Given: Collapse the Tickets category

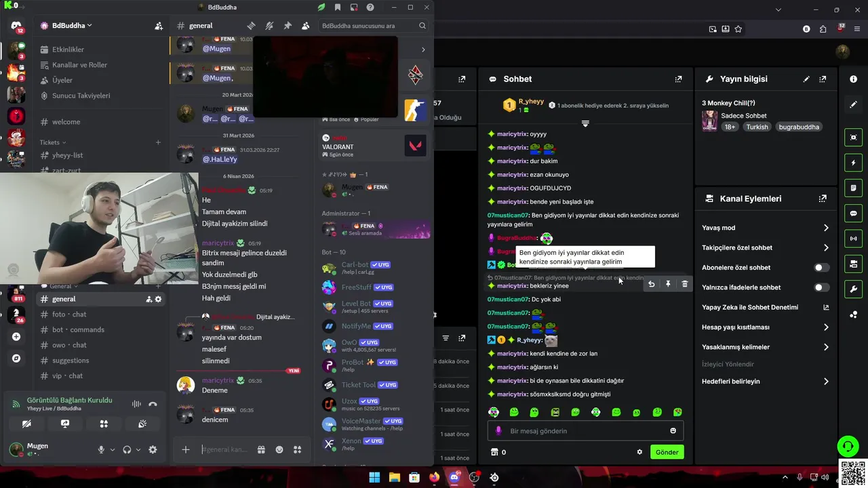Looking at the screenshot, I should [x=53, y=142].
